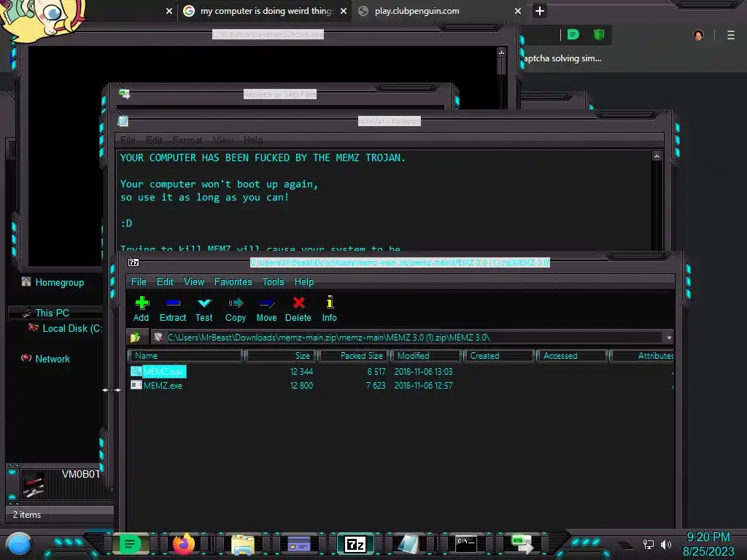
Task: Open Notepad's Edit menu
Action: pyautogui.click(x=154, y=140)
